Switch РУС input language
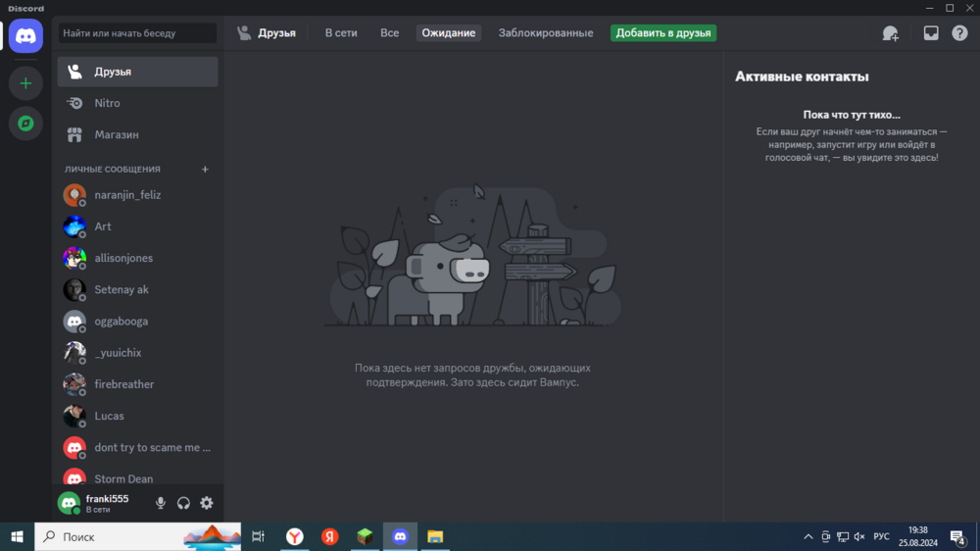 coord(881,536)
